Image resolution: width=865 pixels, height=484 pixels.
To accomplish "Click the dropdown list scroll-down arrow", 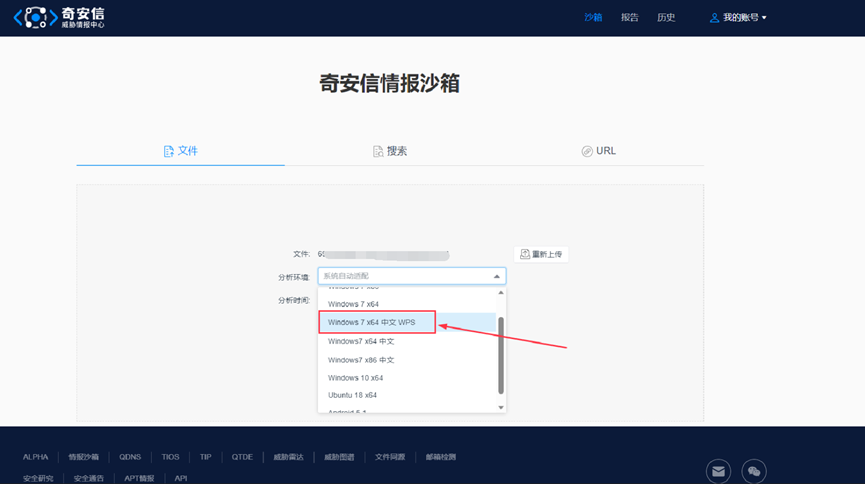I will tap(501, 408).
